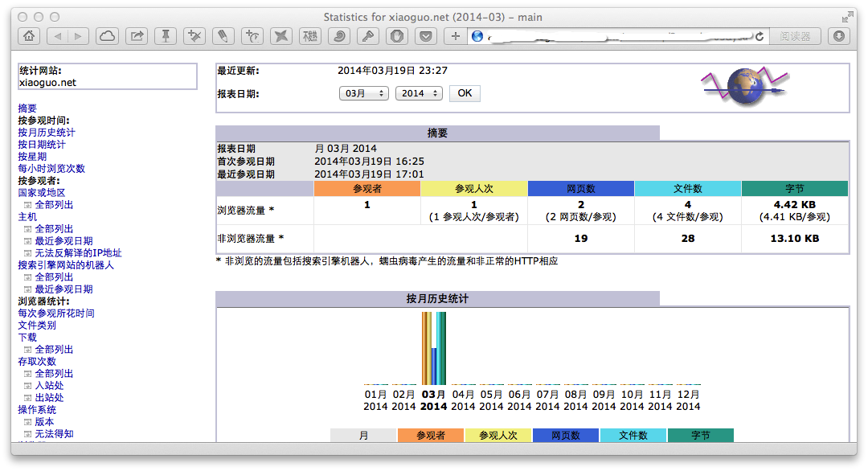Click the spiral swirl toolbar icon
Screen dimensions: 868x471
339,36
